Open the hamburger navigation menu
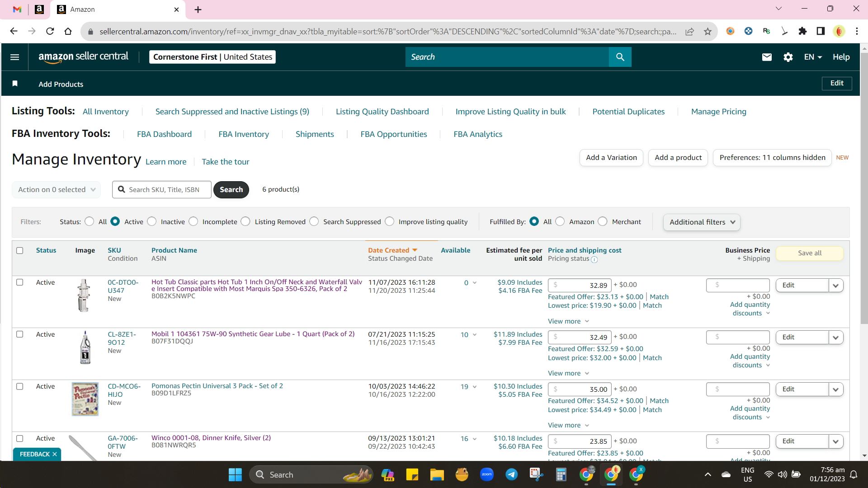 coord(14,57)
